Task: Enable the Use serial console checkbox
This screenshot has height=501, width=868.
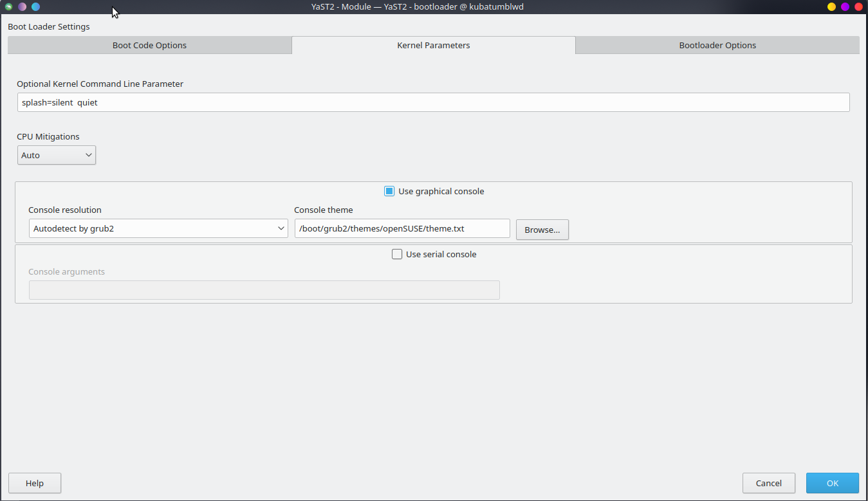Action: tap(397, 254)
